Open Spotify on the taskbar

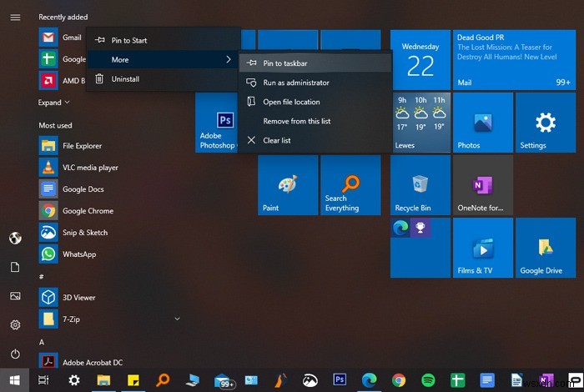(x=428, y=380)
